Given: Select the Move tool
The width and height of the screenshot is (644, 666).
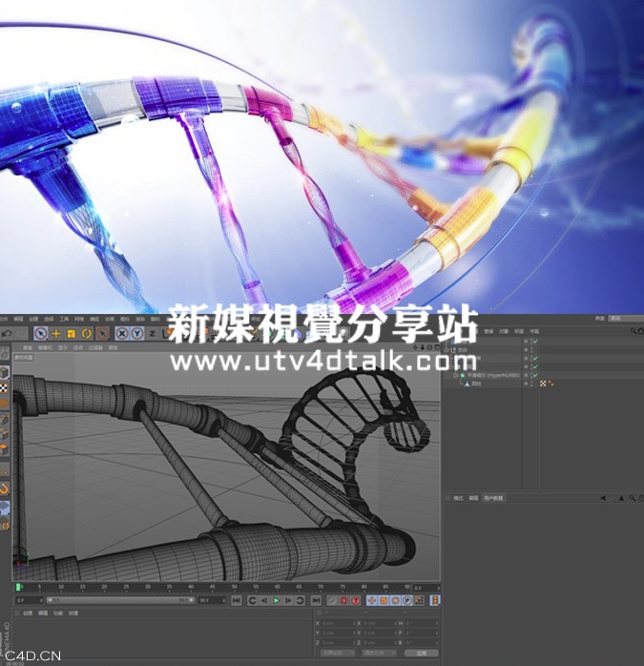Looking at the screenshot, I should click(x=56, y=333).
